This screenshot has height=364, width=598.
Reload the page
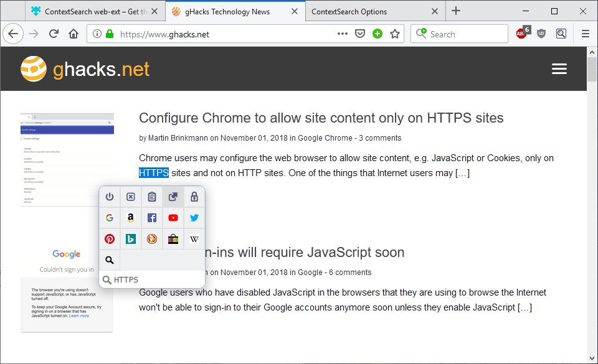[54, 34]
